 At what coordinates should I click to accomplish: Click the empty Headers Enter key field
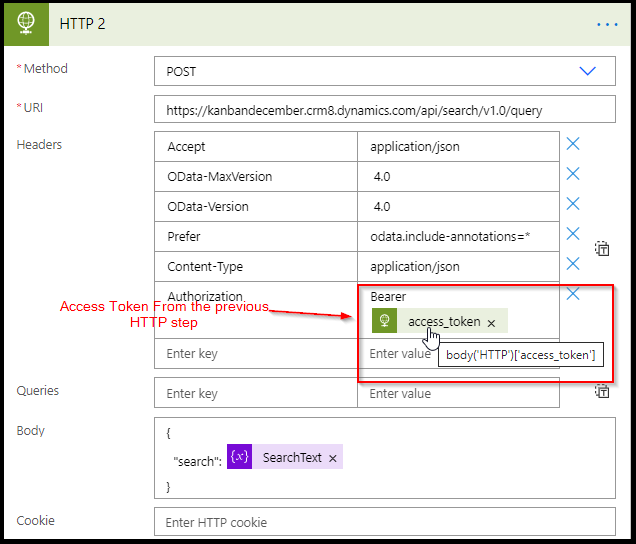[x=255, y=354]
